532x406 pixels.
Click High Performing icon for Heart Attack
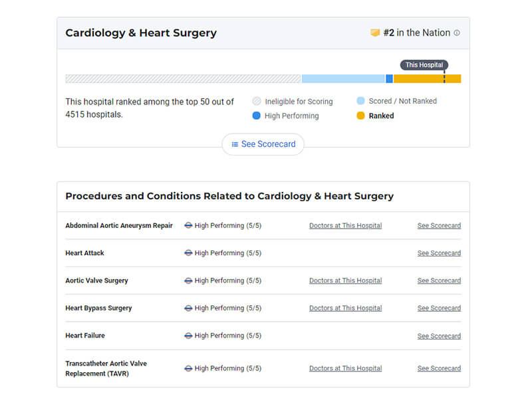tap(188, 253)
